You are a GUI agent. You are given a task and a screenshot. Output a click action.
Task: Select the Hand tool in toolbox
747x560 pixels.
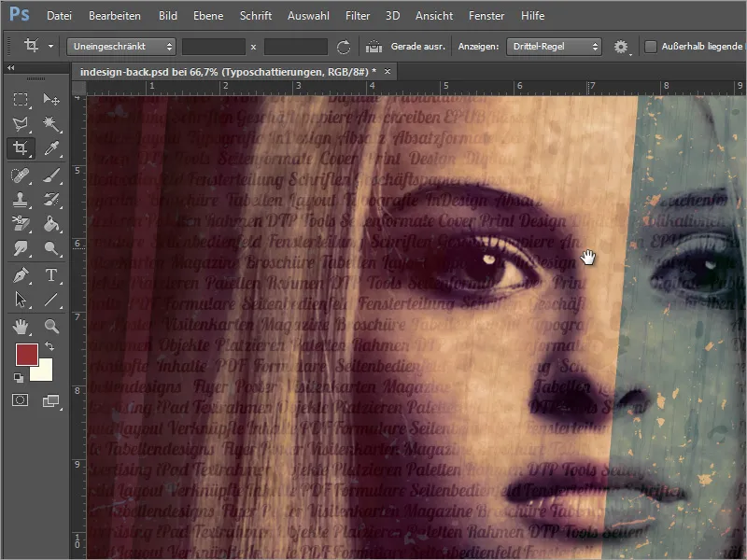tap(20, 326)
